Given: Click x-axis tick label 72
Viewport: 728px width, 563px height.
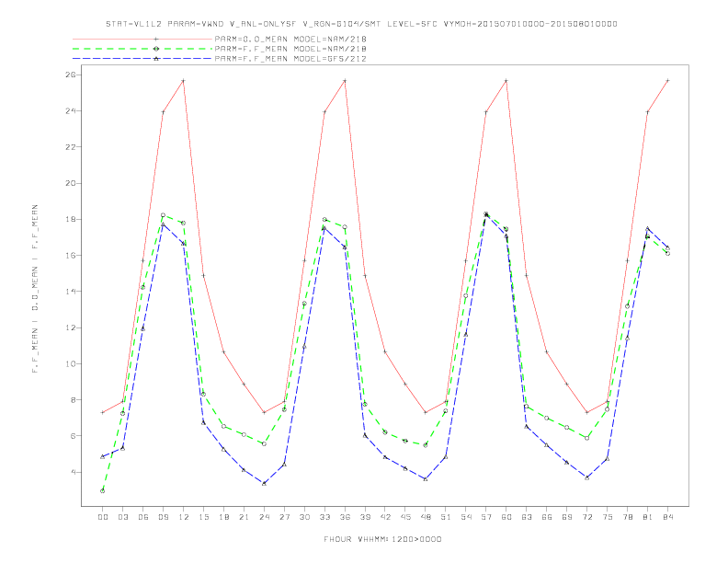Looking at the screenshot, I should 586,517.
